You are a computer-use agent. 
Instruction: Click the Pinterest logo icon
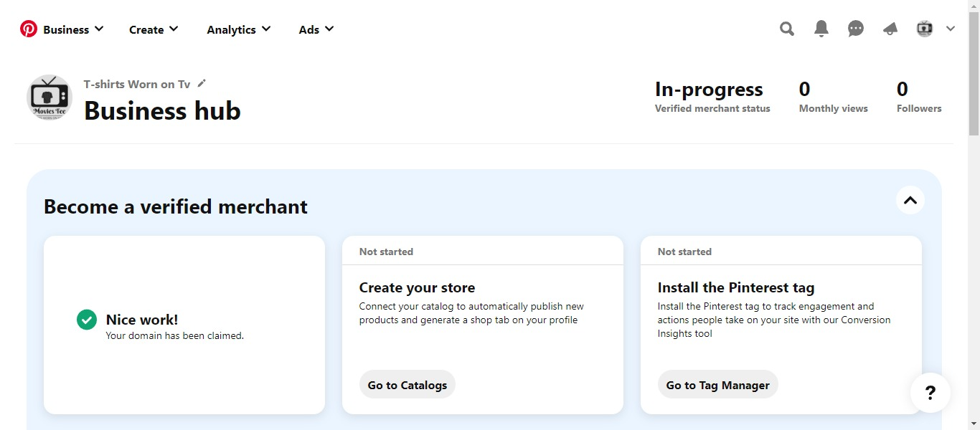coord(29,29)
